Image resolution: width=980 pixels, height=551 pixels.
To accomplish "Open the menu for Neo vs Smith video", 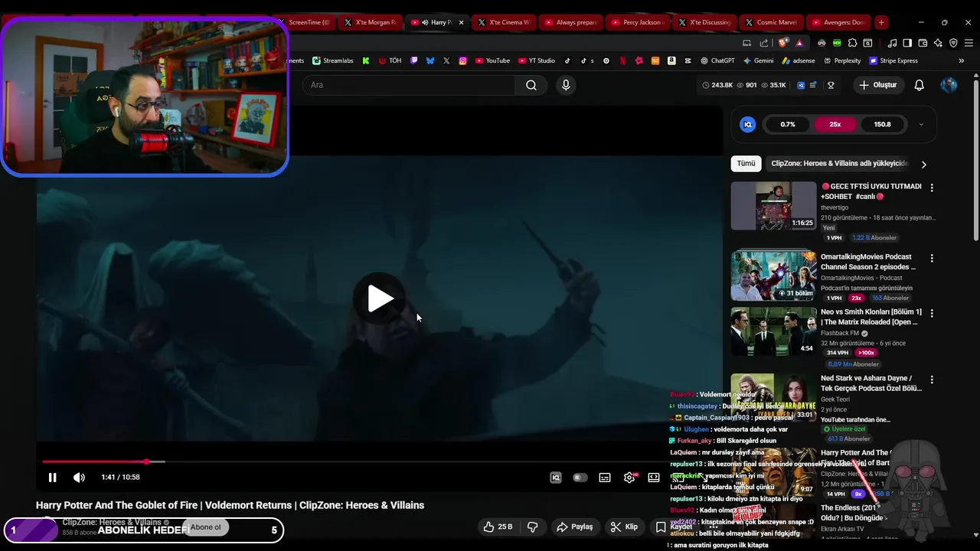I will 932,313.
